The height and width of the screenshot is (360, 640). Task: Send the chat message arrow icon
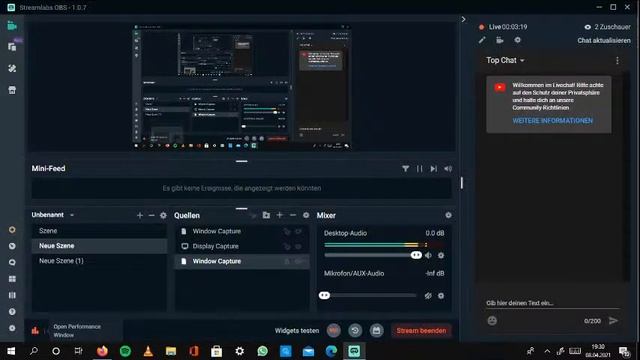pyautogui.click(x=613, y=321)
